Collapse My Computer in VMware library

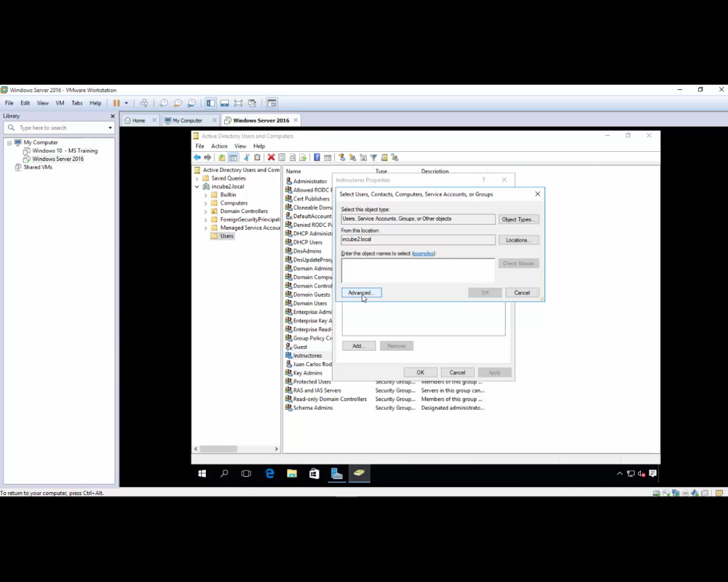tap(9, 143)
